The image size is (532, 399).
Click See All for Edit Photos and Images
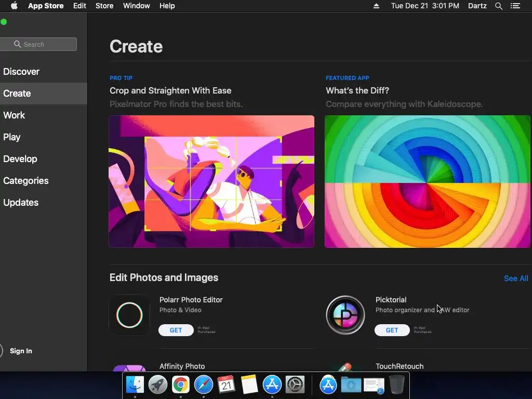pyautogui.click(x=516, y=278)
